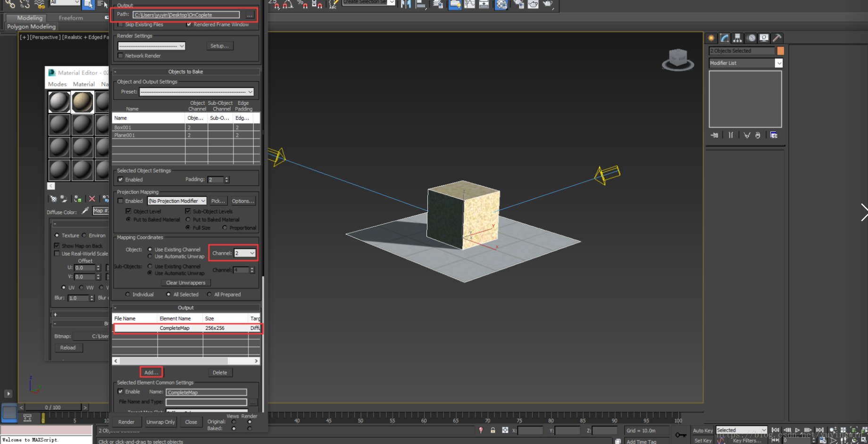Click the Go to Start playback control
868x444 pixels.
(x=776, y=430)
